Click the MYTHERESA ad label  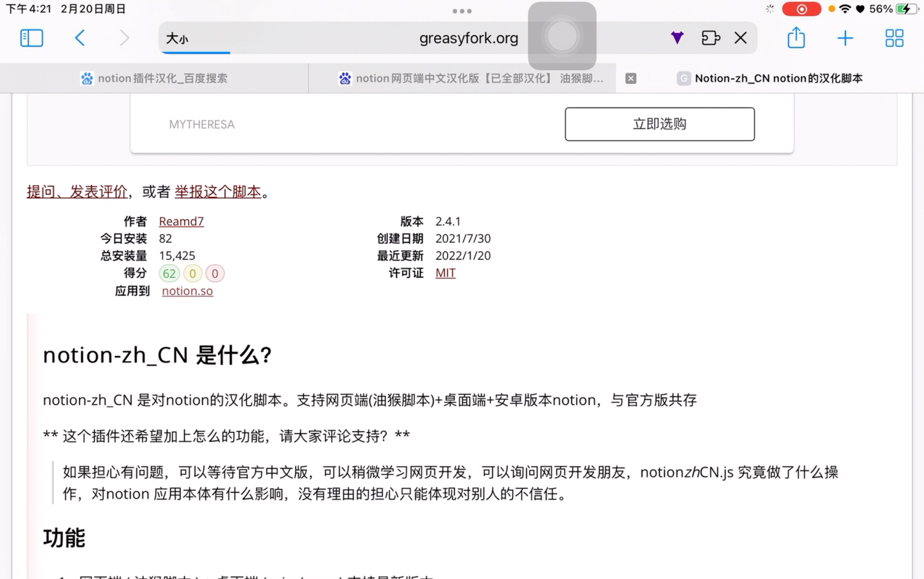pyautogui.click(x=202, y=124)
